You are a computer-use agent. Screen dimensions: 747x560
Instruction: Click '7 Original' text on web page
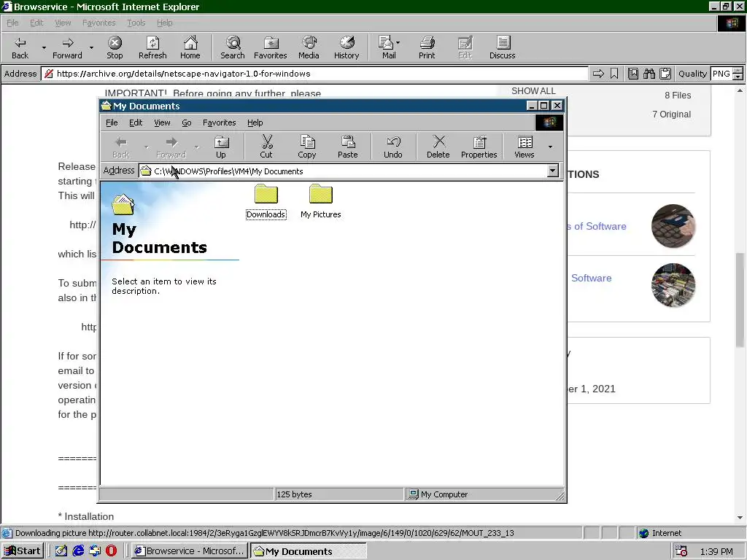click(x=671, y=114)
